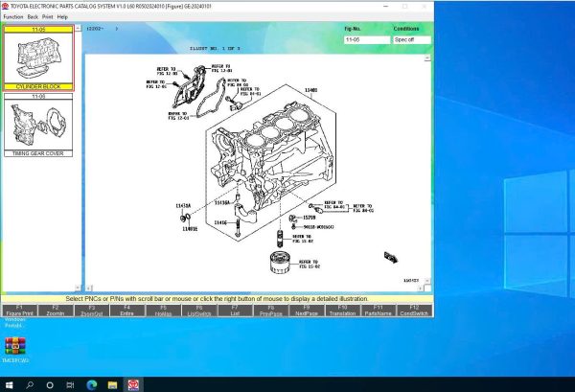575x392 pixels.
Task: Click the illustration scroll right arrow
Action: click(421, 288)
